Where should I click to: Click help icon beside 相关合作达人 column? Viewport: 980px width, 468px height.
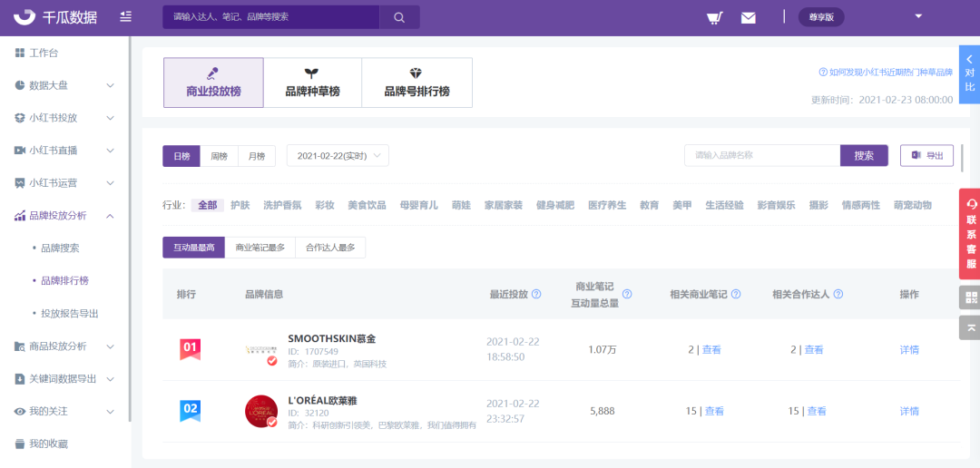838,295
